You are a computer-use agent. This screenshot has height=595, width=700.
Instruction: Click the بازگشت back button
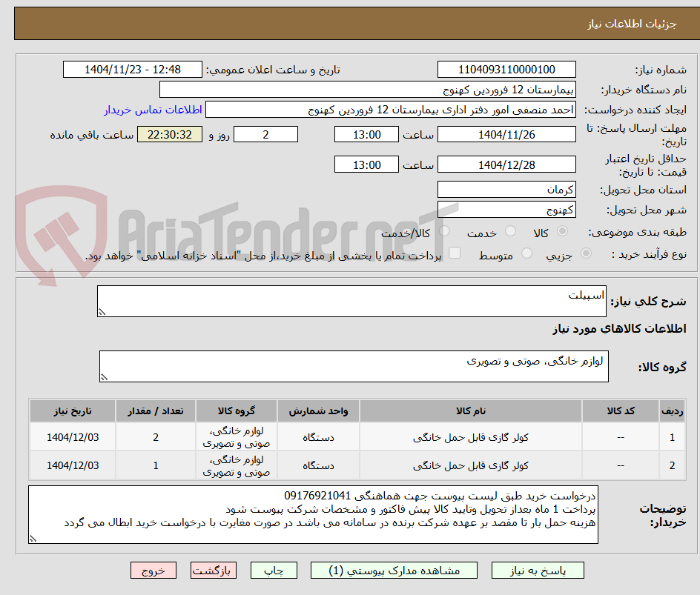[x=214, y=571]
